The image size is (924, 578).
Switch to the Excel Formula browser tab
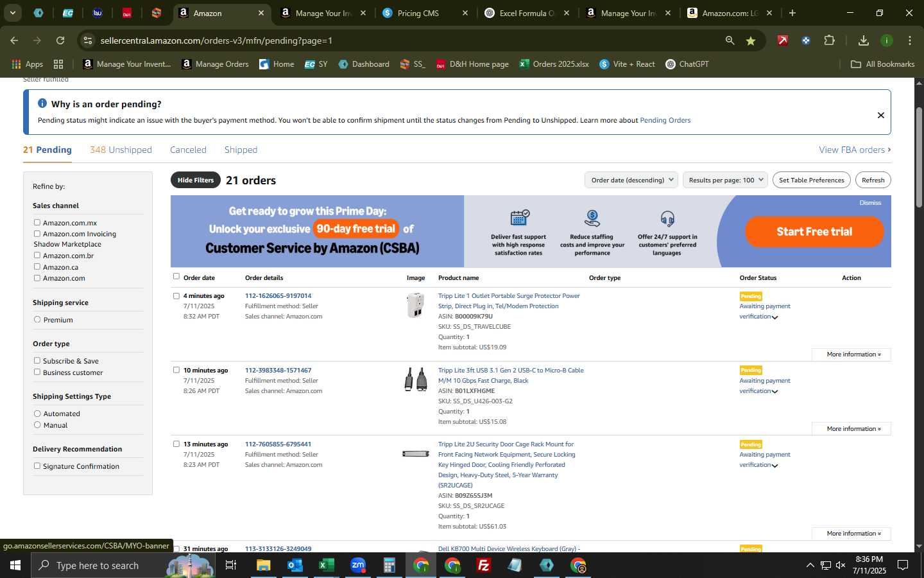pyautogui.click(x=526, y=13)
